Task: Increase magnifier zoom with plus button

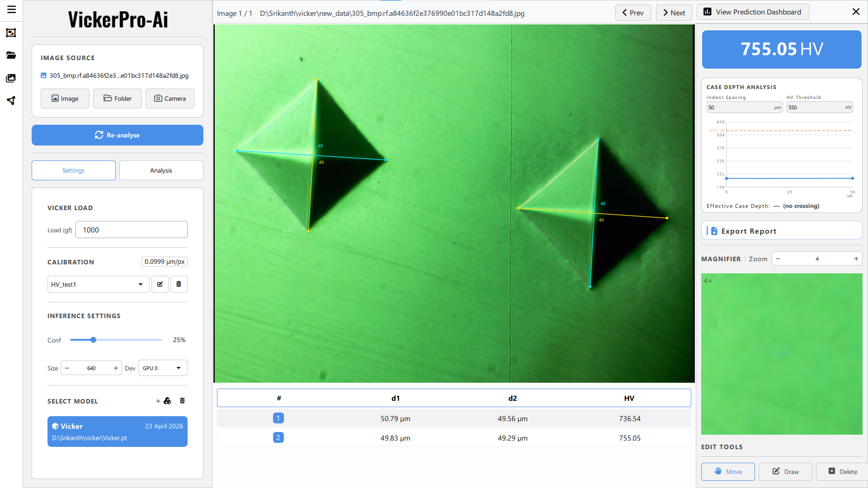Action: [856, 259]
